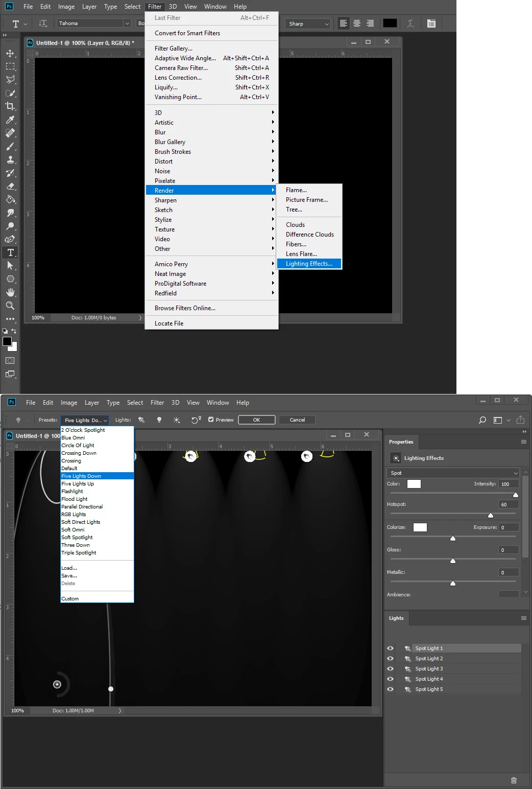Image resolution: width=532 pixels, height=789 pixels.
Task: Enable right-align text button
Action: pos(370,24)
